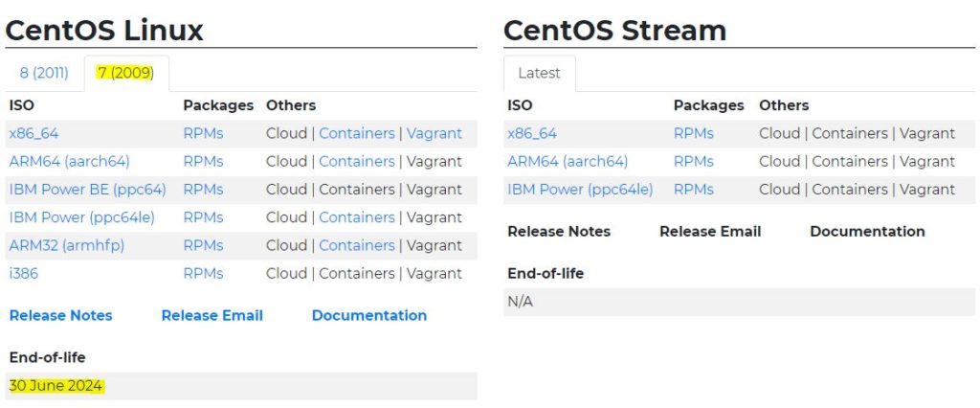The image size is (980, 408).
Task: Open CentOS Stream Documentation link
Action: (867, 231)
